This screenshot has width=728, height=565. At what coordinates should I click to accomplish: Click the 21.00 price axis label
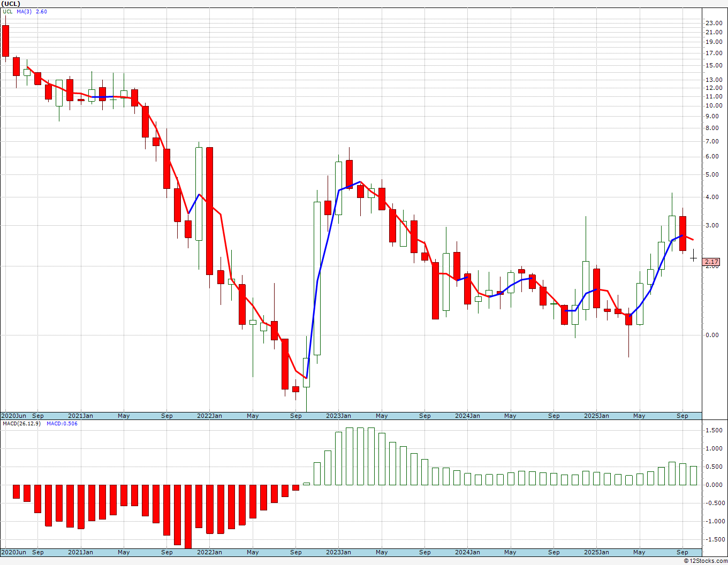click(714, 32)
